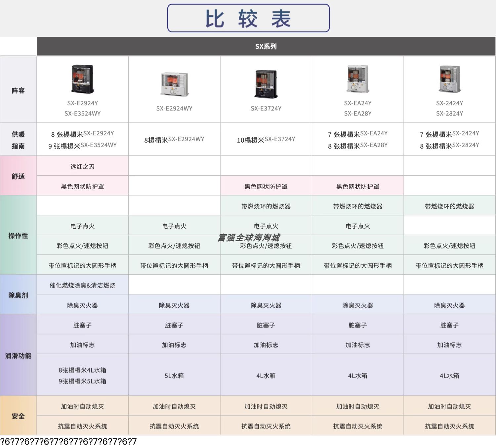The image size is (496, 448).
Task: Click the 8张榻榻米4L水箱 line
Action: pyautogui.click(x=82, y=370)
